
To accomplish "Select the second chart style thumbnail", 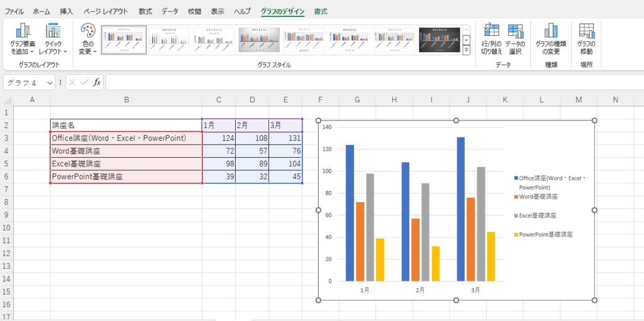I will pyautogui.click(x=169, y=40).
